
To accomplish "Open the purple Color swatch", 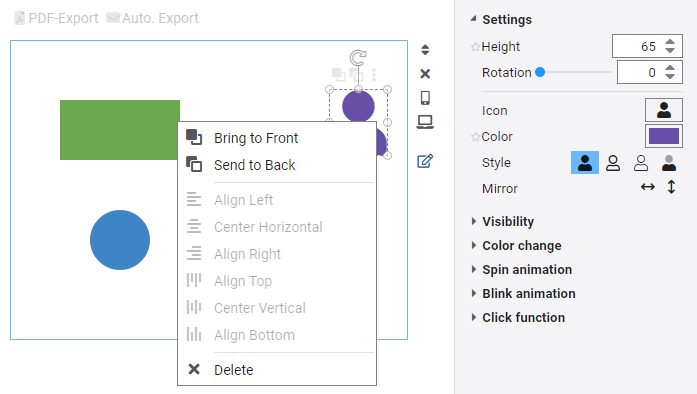I will coord(664,136).
